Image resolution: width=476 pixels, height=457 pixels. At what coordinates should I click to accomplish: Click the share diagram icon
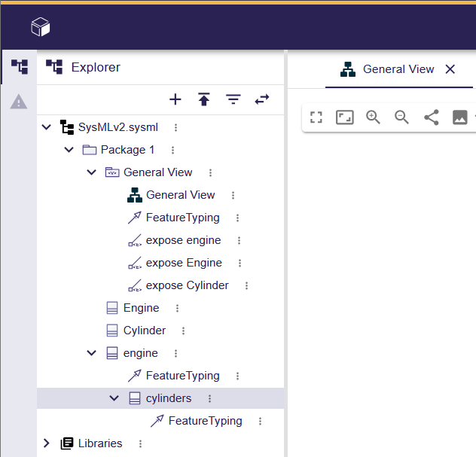click(431, 117)
